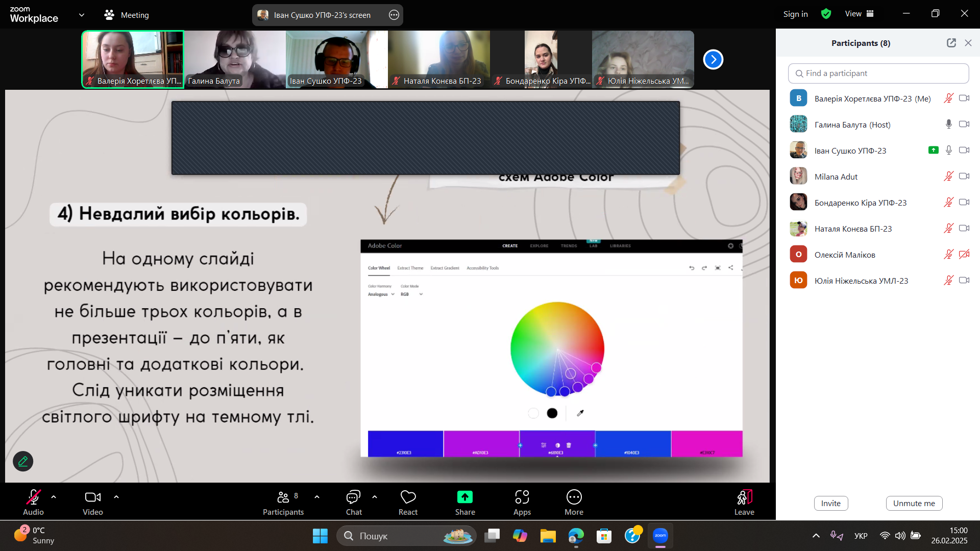Click the Unmute me button
The image size is (980, 551).
(914, 503)
